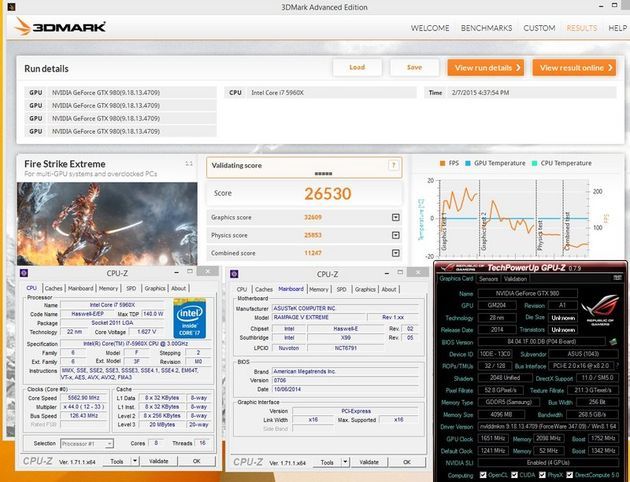Click the RAMPAGE V EXTREME model field
This screenshot has height=482, width=630.
(319, 317)
